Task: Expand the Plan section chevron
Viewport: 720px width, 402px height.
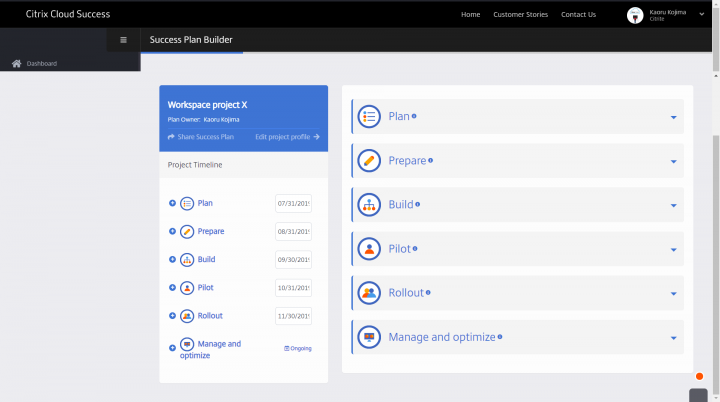Action: pos(674,117)
